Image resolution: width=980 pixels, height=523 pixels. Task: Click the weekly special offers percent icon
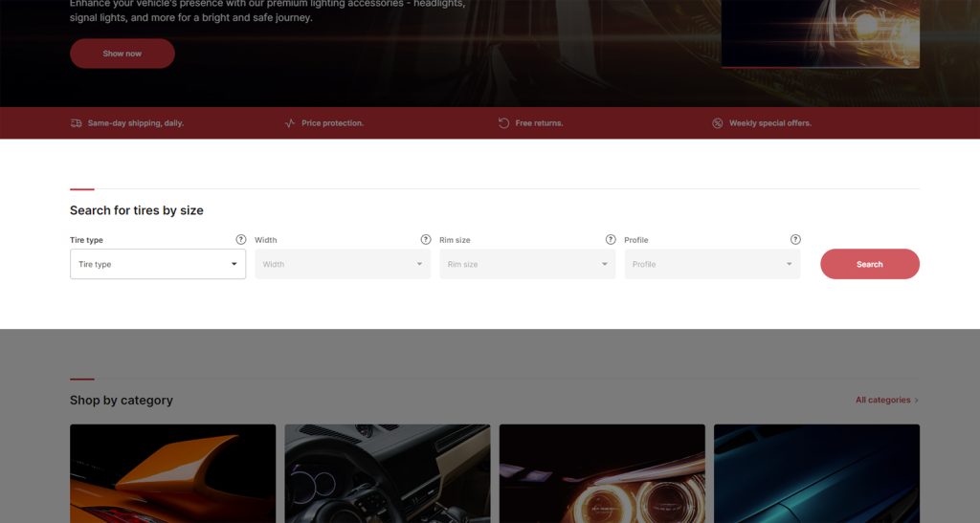pos(718,123)
